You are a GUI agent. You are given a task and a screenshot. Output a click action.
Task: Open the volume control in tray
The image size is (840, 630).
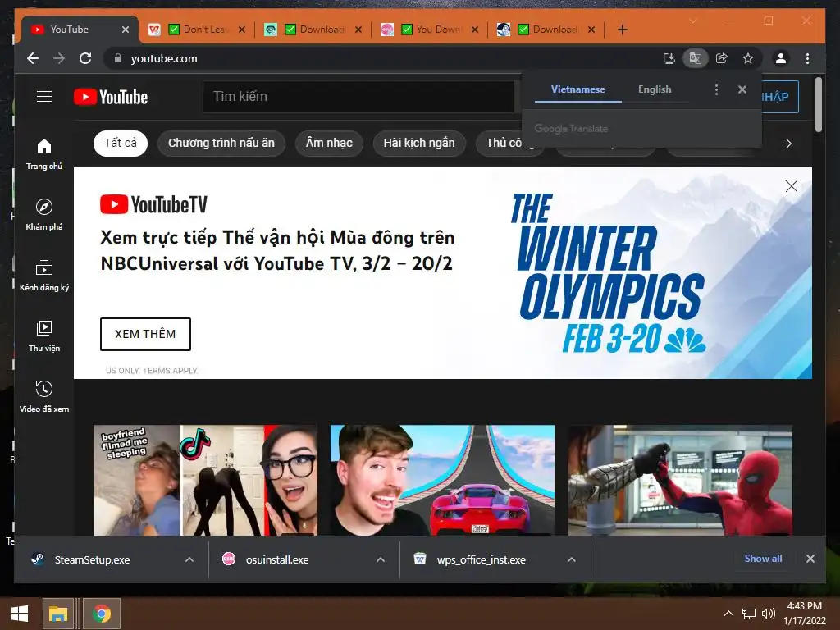(x=768, y=614)
